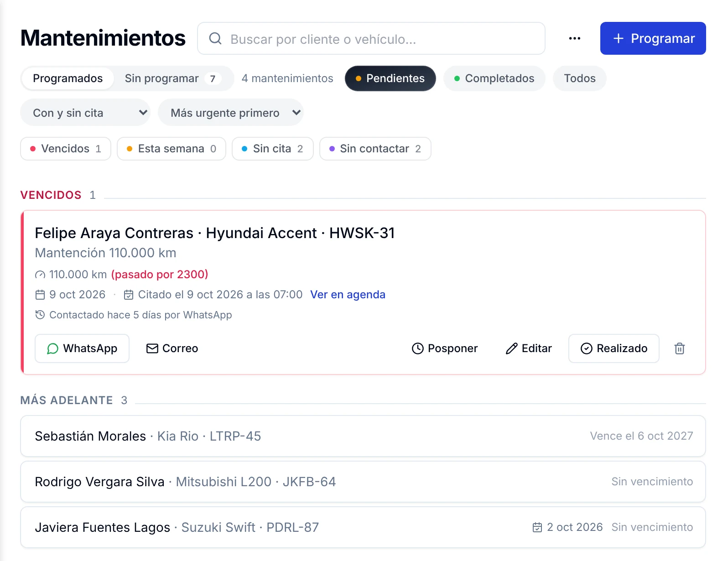The image size is (728, 561).
Task: Delete Felipe Araya's maintenance with trash icon
Action: 680,348
